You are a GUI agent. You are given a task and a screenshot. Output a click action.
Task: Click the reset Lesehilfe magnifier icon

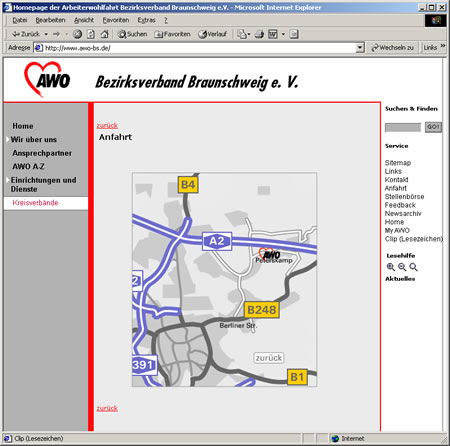coord(413,267)
